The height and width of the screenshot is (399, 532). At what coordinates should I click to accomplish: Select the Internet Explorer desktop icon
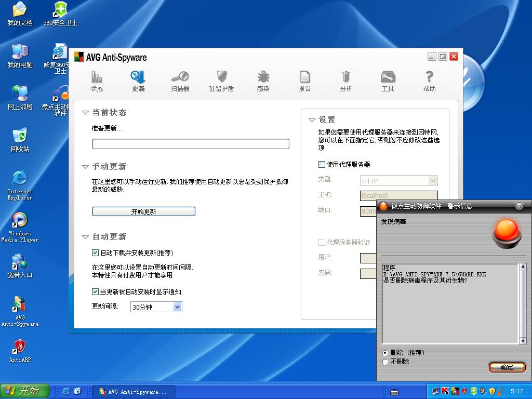click(20, 185)
